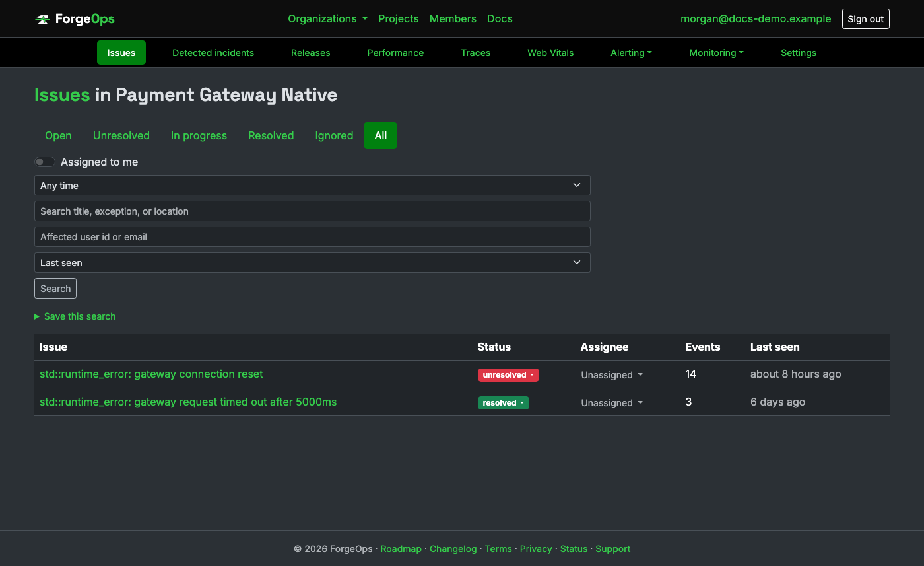This screenshot has width=924, height=566.
Task: Go to Members page
Action: click(453, 18)
